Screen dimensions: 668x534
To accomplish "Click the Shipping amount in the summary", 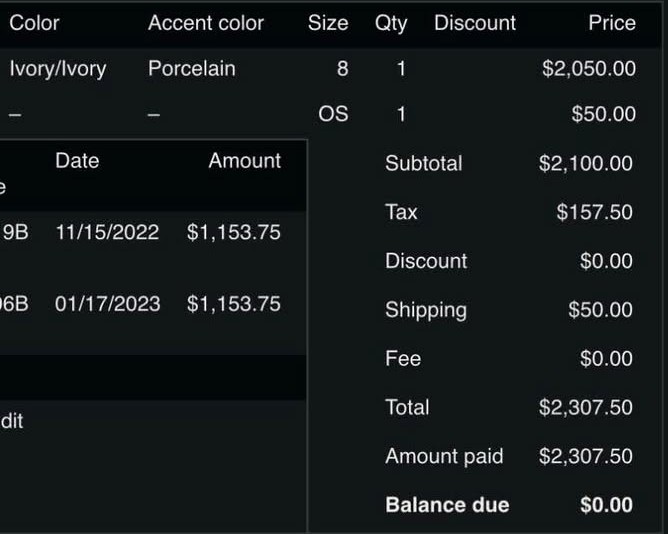I will point(600,310).
